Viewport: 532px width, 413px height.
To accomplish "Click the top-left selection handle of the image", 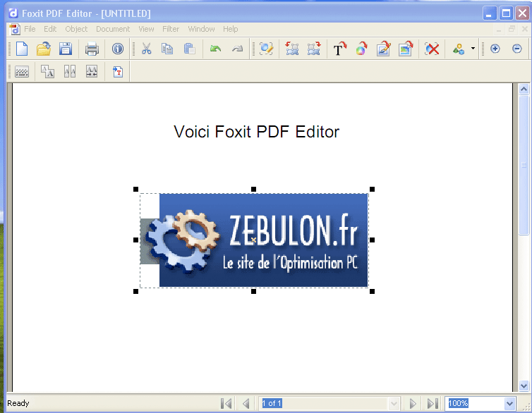I will (x=135, y=189).
